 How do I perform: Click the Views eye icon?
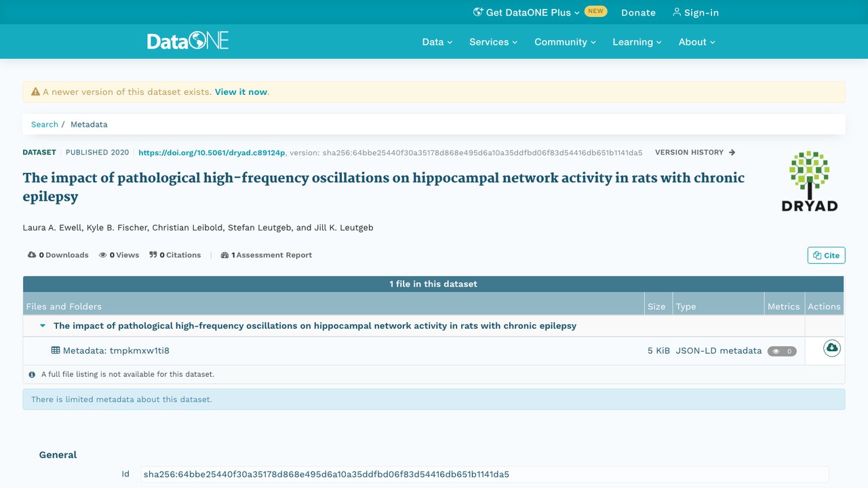pyautogui.click(x=103, y=256)
